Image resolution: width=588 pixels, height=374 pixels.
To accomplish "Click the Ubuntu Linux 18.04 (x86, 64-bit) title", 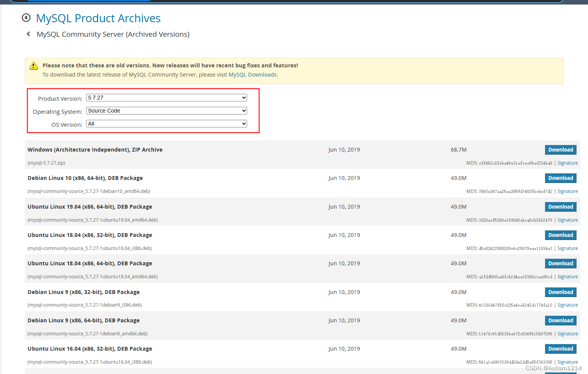I will [90, 263].
